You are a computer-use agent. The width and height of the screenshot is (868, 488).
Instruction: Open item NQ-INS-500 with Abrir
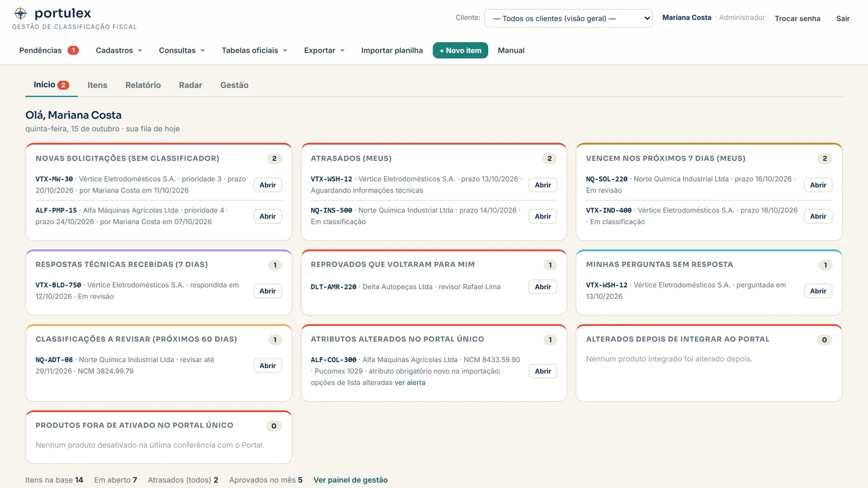pos(542,216)
